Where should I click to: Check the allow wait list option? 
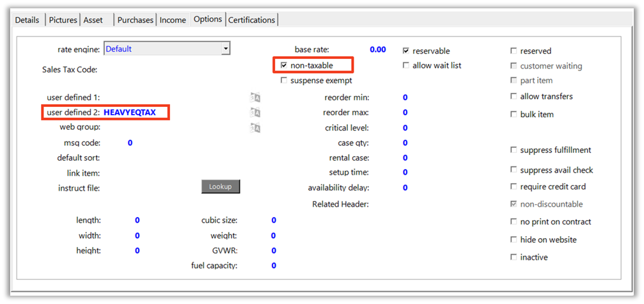click(x=406, y=65)
